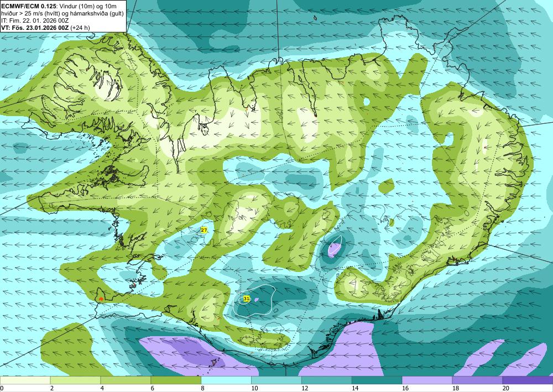Click the legend scale value 2

click(x=52, y=388)
